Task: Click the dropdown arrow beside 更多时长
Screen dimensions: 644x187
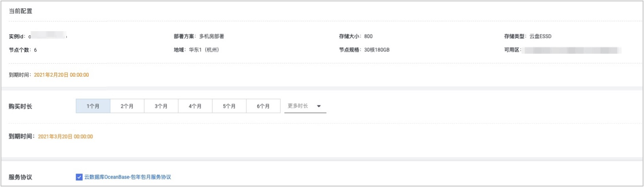Action: tap(319, 106)
